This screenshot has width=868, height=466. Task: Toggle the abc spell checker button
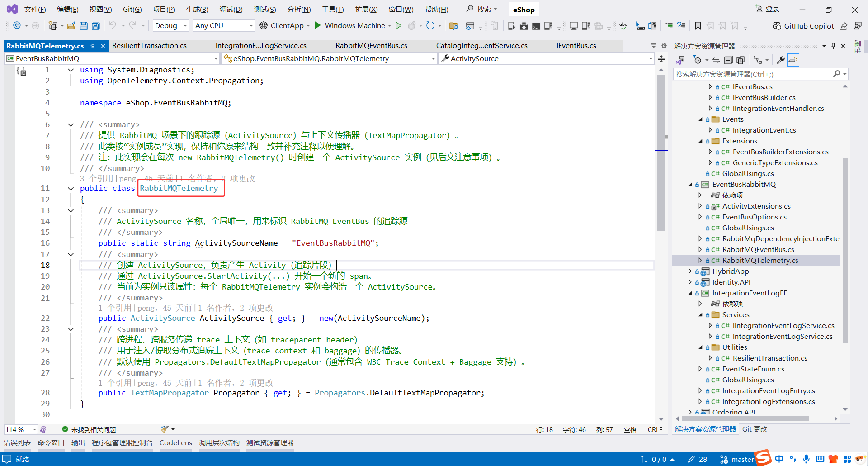pyautogui.click(x=623, y=26)
